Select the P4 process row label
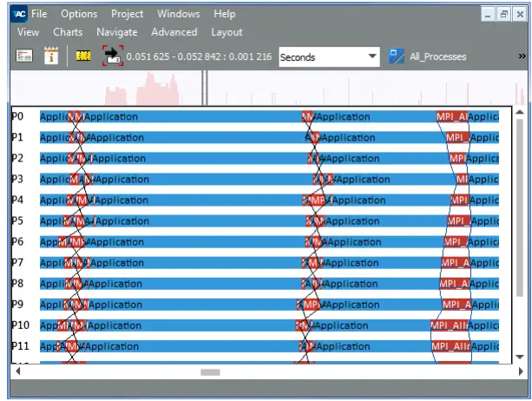This screenshot has height=401, width=532. tap(17, 200)
